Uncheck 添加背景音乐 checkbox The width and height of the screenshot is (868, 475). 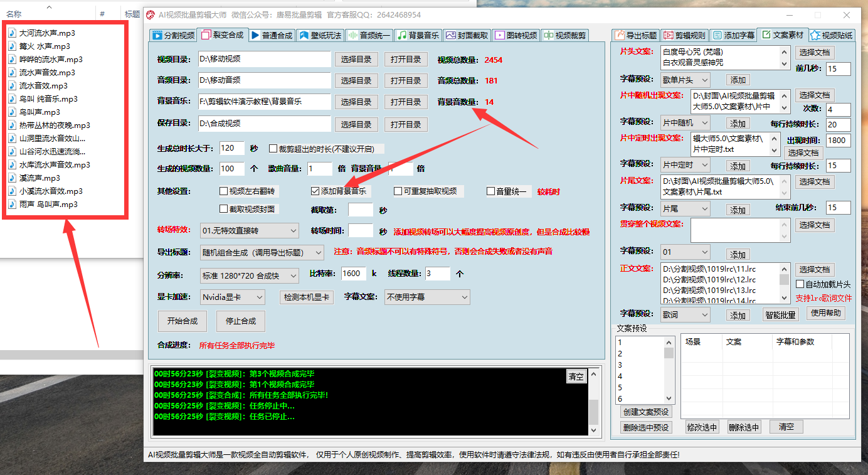[x=315, y=191]
